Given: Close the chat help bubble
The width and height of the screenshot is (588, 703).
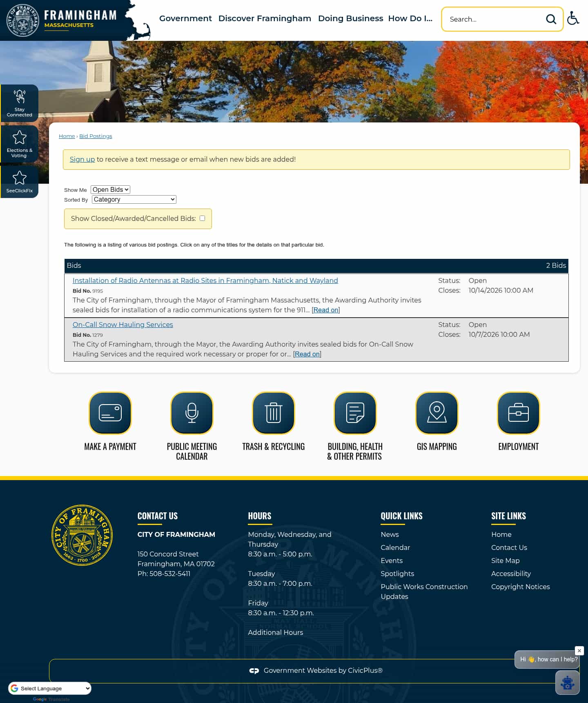Looking at the screenshot, I should 579,651.
